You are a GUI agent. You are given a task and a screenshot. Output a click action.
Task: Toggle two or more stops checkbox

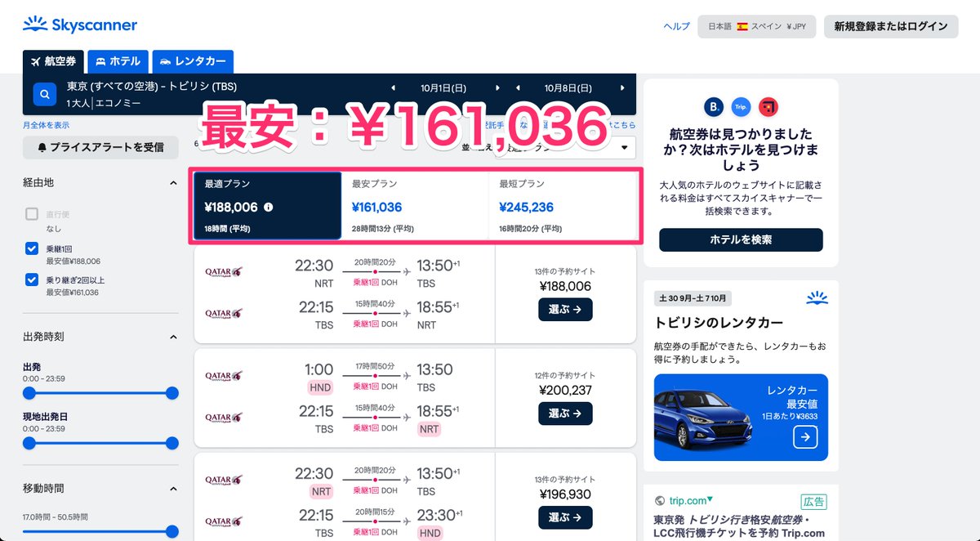coord(32,279)
